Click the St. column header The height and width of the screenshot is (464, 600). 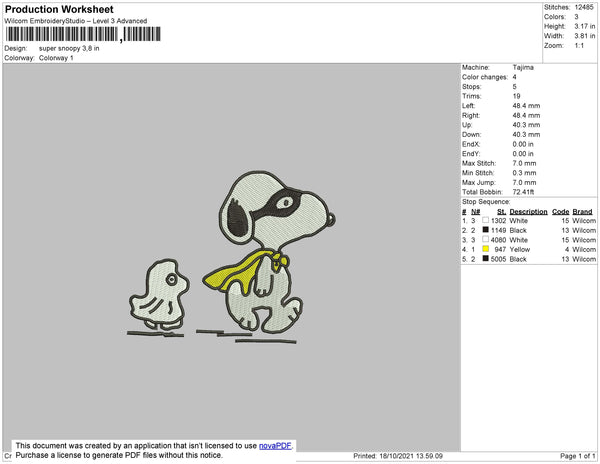click(501, 212)
